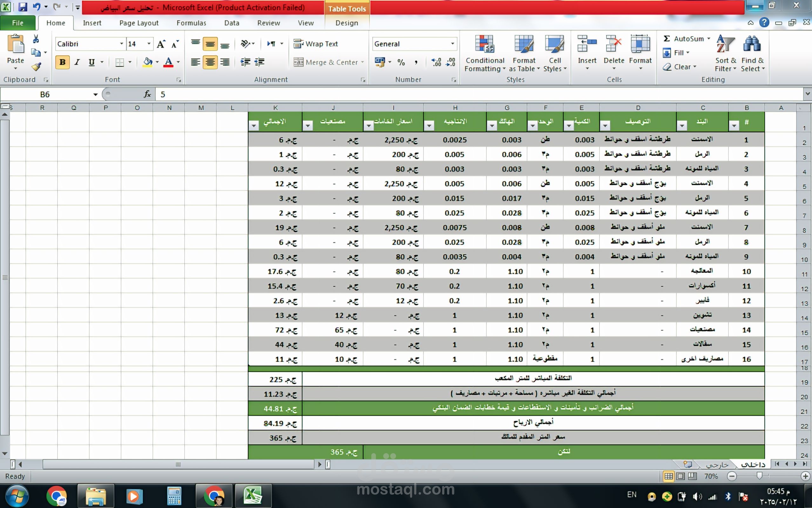Click Decrease Decimal icon
Viewport: 812px width, 508px height.
click(x=450, y=62)
